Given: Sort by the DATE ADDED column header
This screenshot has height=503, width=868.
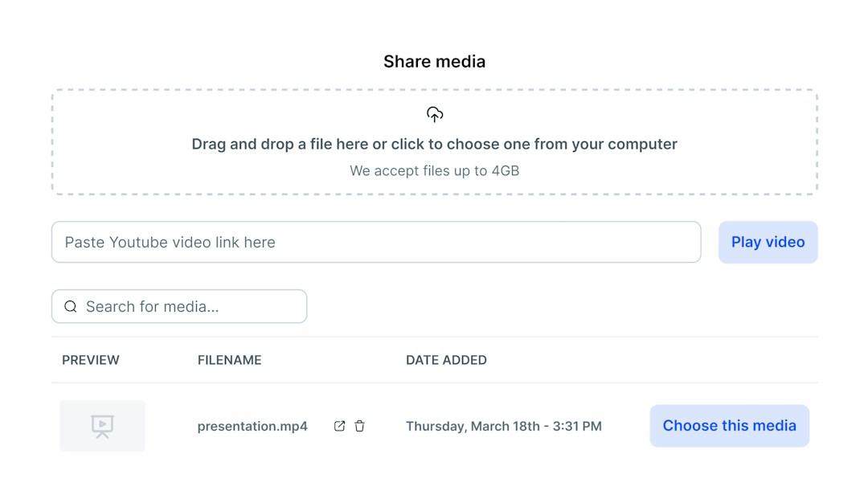Looking at the screenshot, I should [446, 360].
